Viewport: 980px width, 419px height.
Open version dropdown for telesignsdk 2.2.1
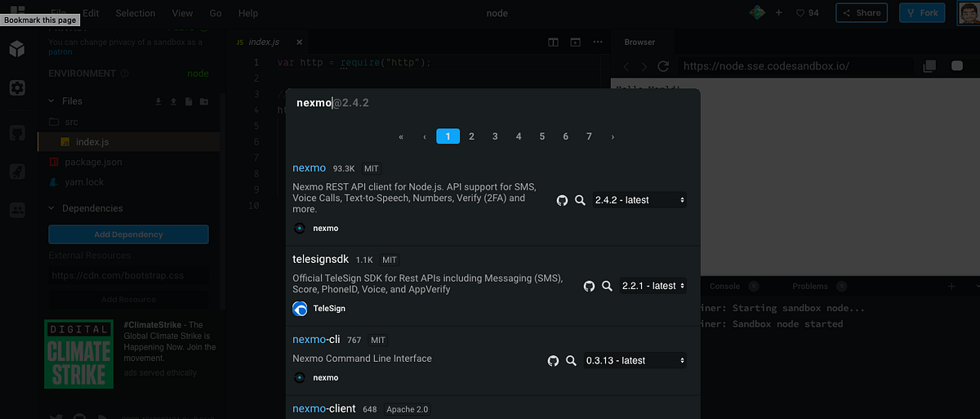653,286
